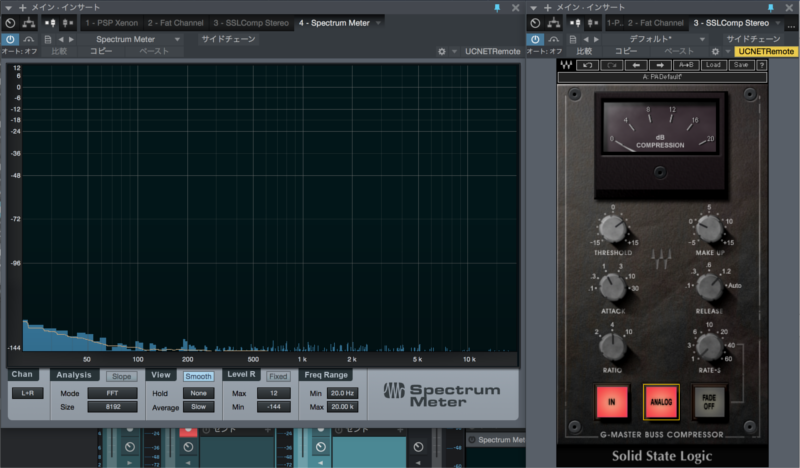Go to next preset in SSLComp window
Viewport: 800px width, 468px height.
coord(596,39)
